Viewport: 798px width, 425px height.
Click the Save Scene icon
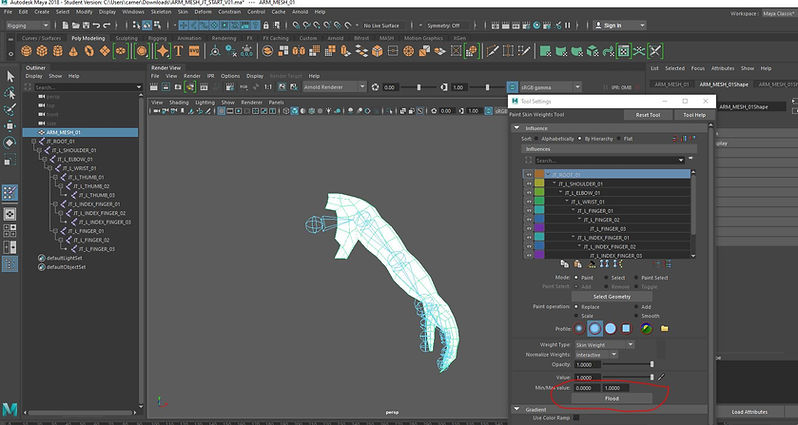[x=86, y=25]
